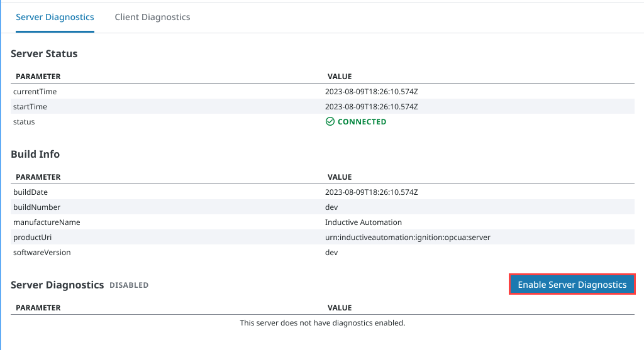The image size is (644, 350).
Task: Click the Server Status heading
Action: click(44, 54)
